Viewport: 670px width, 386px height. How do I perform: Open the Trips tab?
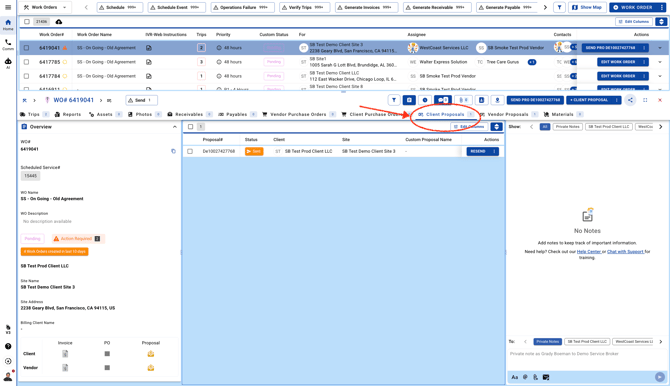pyautogui.click(x=34, y=114)
